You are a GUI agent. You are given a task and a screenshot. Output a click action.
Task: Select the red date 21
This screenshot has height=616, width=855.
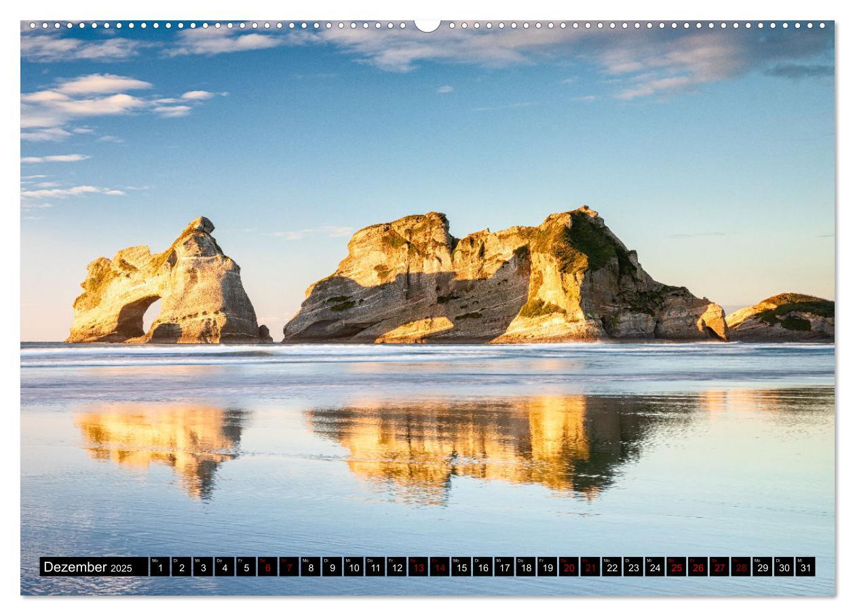(x=590, y=567)
